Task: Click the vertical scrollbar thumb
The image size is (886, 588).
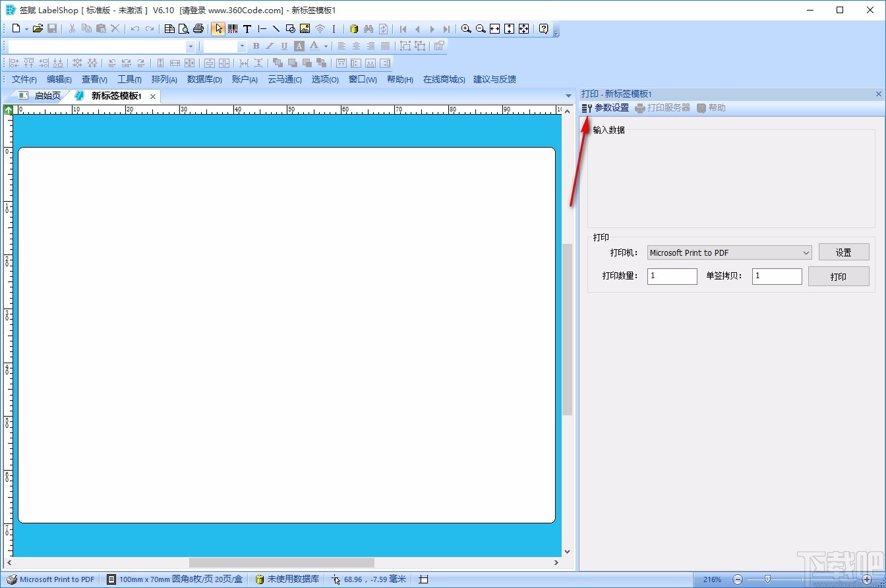Action: [x=567, y=329]
